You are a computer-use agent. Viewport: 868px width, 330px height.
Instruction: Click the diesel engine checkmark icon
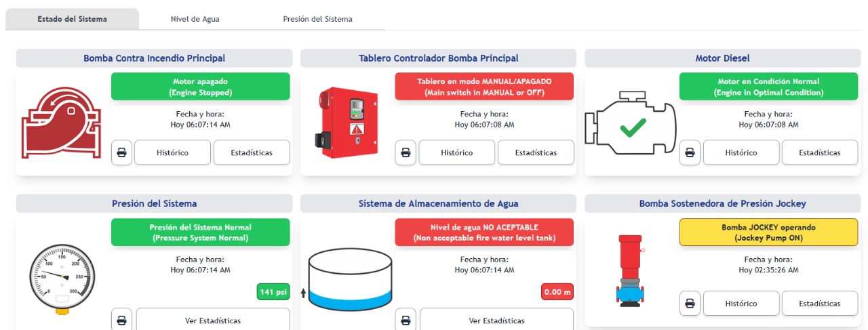(x=631, y=127)
